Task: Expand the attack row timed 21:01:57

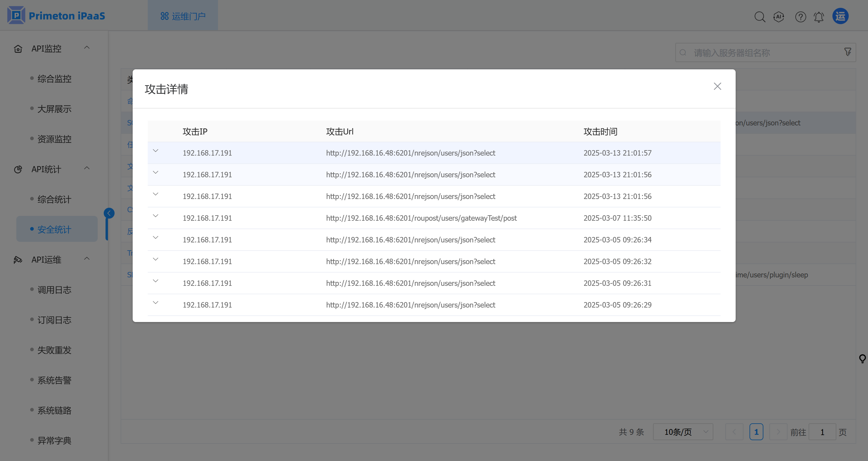Action: click(x=155, y=151)
